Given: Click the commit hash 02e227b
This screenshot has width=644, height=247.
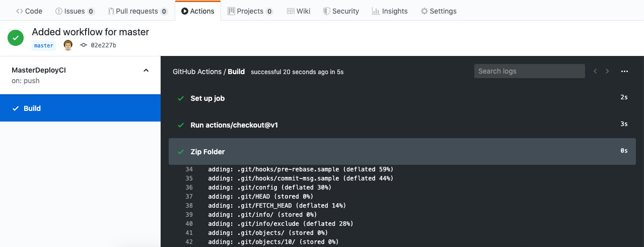Looking at the screenshot, I should [x=103, y=45].
